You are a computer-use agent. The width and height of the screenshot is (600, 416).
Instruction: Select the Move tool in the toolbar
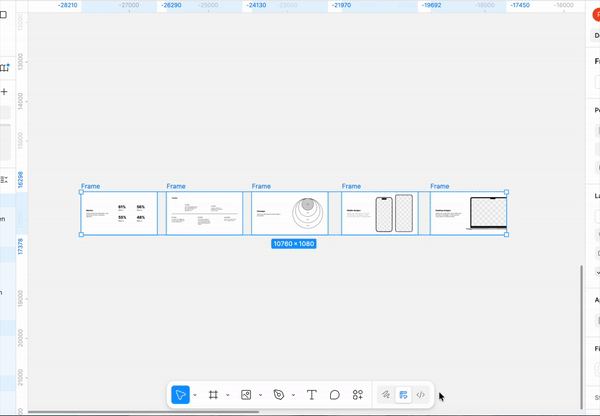[180, 395]
